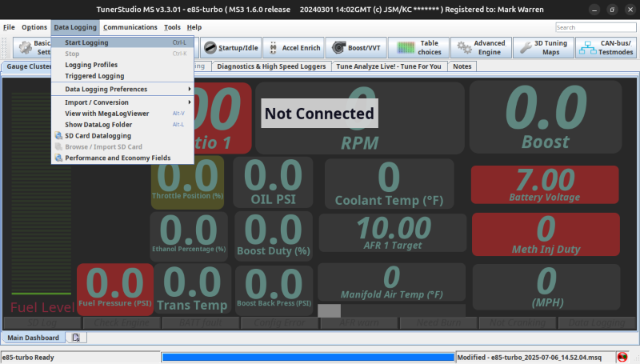
Task: Click the SD Card Datalogging icon
Action: coord(58,135)
